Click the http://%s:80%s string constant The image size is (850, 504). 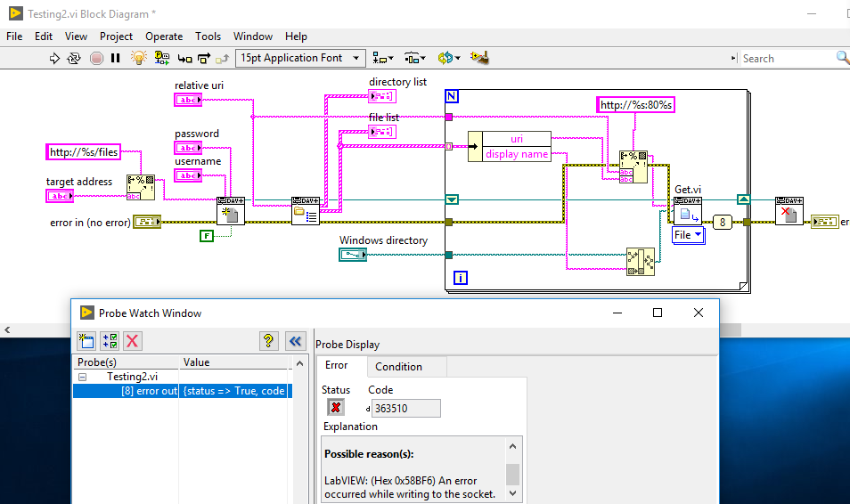(636, 104)
